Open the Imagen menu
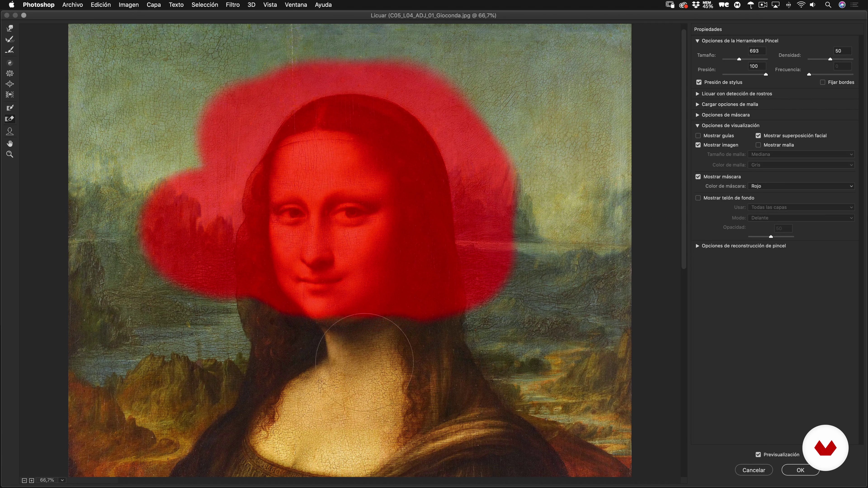This screenshot has width=868, height=488. [128, 5]
